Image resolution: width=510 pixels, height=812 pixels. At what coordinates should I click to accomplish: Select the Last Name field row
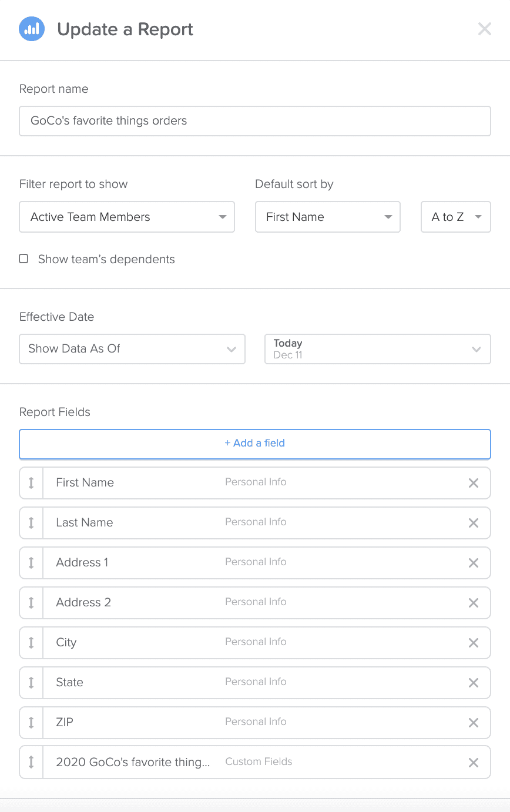[255, 523]
